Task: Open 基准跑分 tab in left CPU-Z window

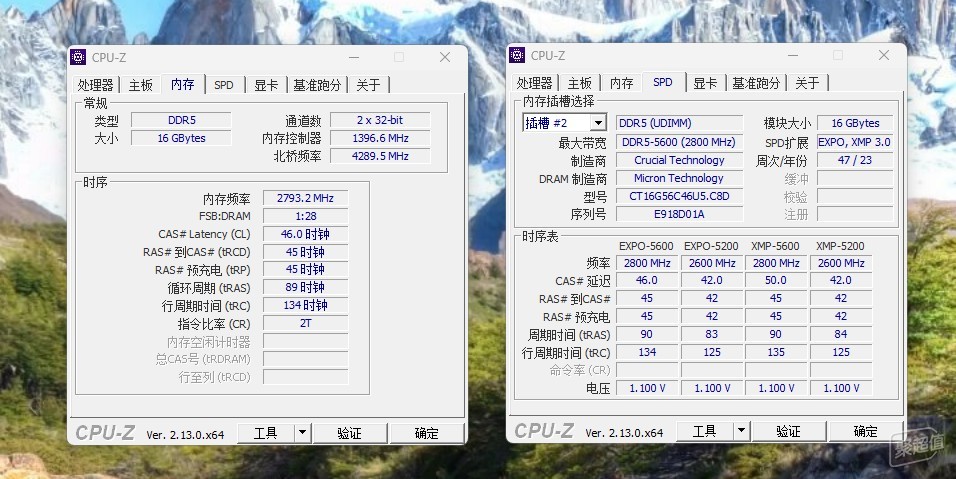Action: (316, 85)
